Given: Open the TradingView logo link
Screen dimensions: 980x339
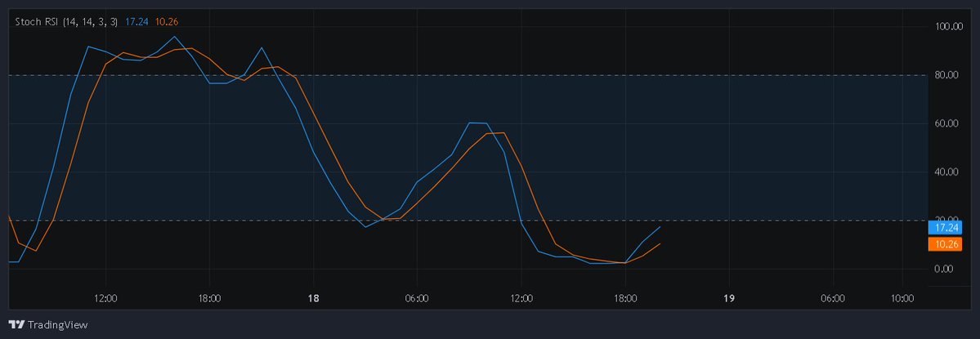Looking at the screenshot, I should pos(48,324).
